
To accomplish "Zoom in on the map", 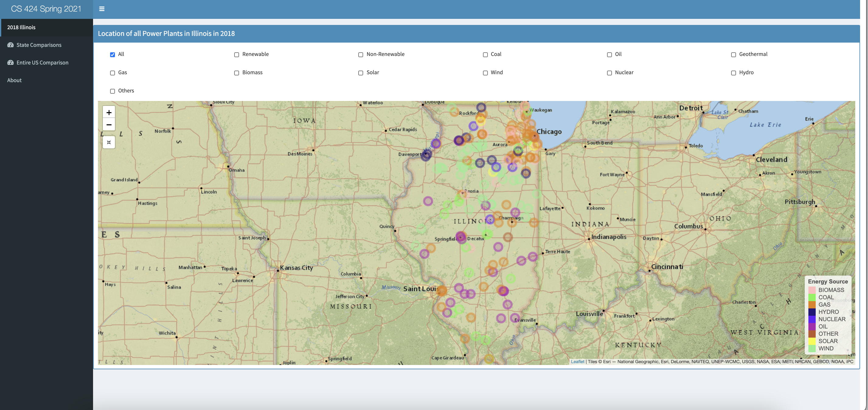I will click(x=109, y=112).
